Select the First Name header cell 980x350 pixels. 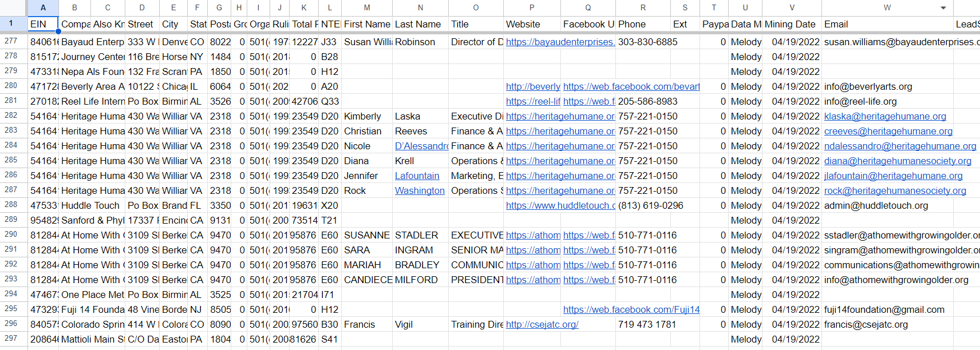click(x=366, y=25)
